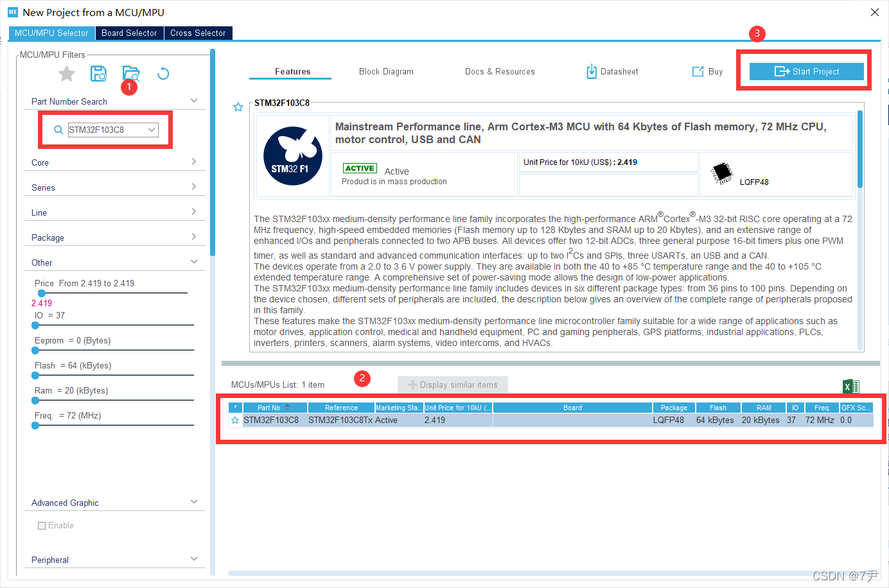The image size is (889, 588).
Task: Click the ACTIVE status badge
Action: point(360,168)
